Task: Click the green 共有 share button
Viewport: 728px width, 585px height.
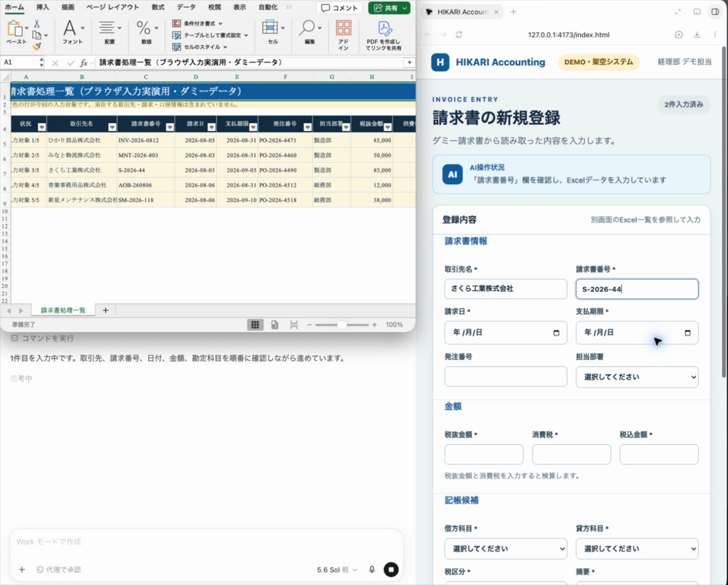Action: 389,8
